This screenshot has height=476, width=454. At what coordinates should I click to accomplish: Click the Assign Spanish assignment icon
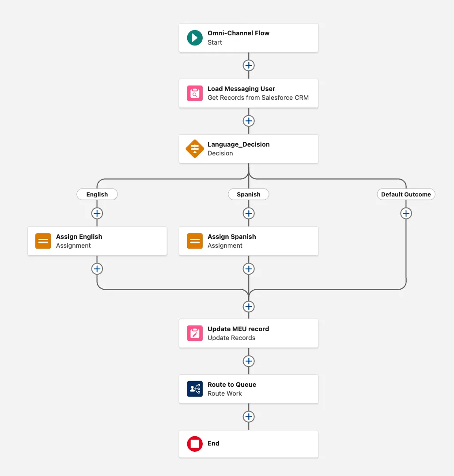pyautogui.click(x=195, y=241)
